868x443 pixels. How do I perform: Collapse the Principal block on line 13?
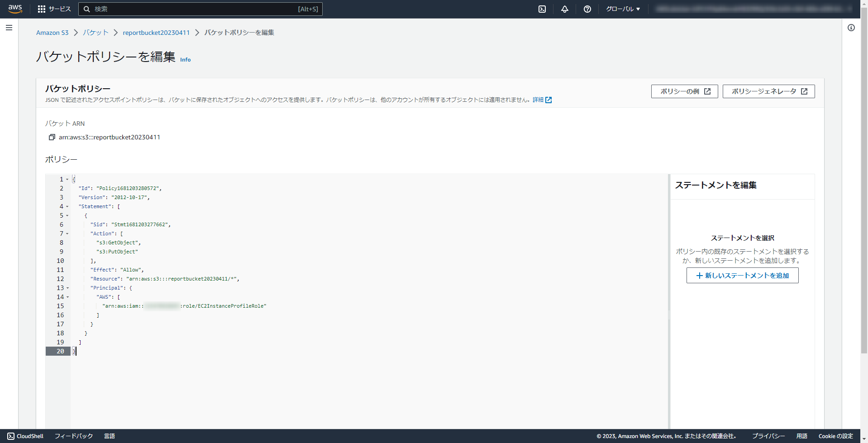(67, 288)
